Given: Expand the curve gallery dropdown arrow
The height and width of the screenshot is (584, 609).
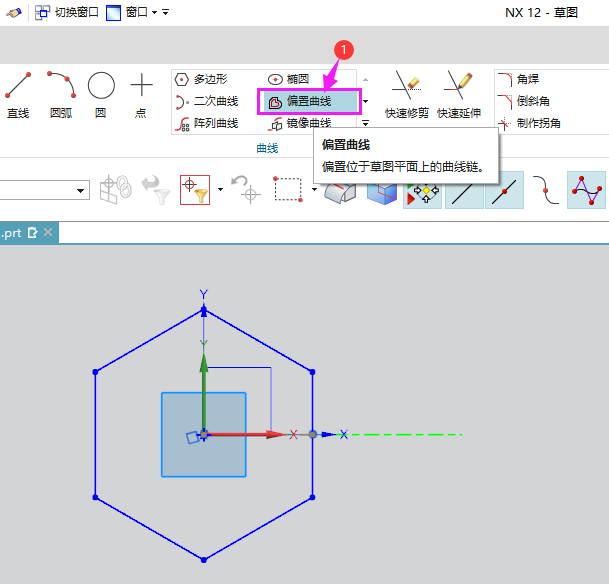Looking at the screenshot, I should point(365,101).
